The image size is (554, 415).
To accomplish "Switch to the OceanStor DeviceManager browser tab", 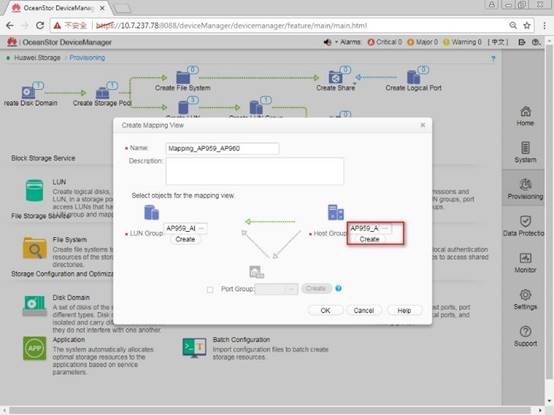I will pos(58,8).
